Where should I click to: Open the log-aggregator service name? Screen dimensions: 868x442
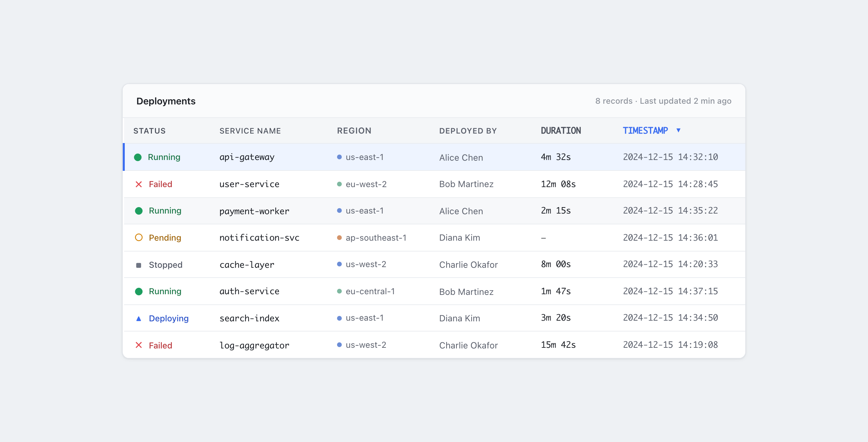click(254, 345)
